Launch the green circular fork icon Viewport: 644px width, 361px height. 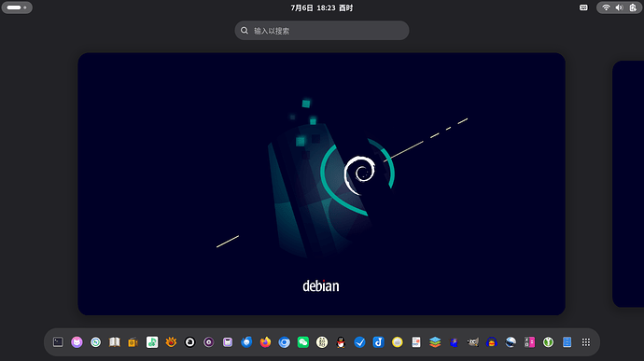548,342
